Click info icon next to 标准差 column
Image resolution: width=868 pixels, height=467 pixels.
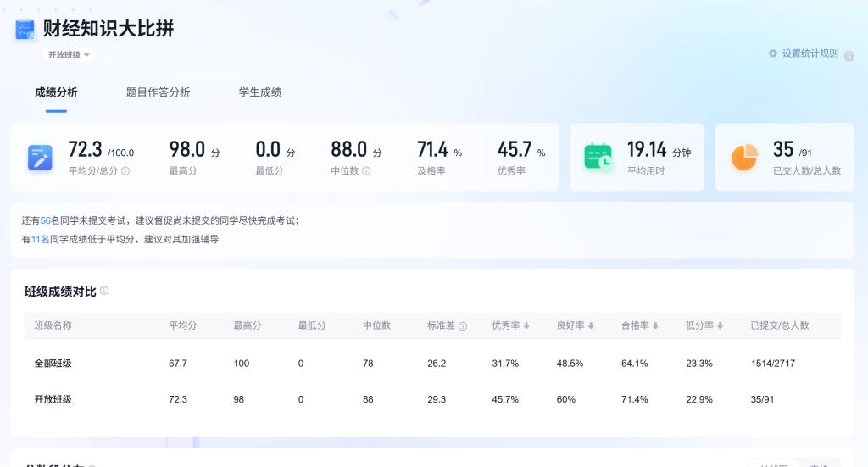(x=463, y=325)
